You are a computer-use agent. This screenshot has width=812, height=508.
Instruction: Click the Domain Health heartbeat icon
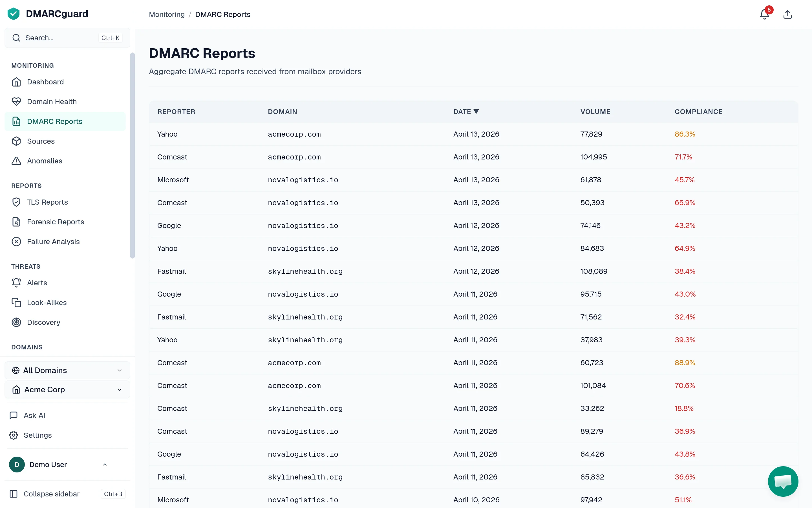(16, 102)
